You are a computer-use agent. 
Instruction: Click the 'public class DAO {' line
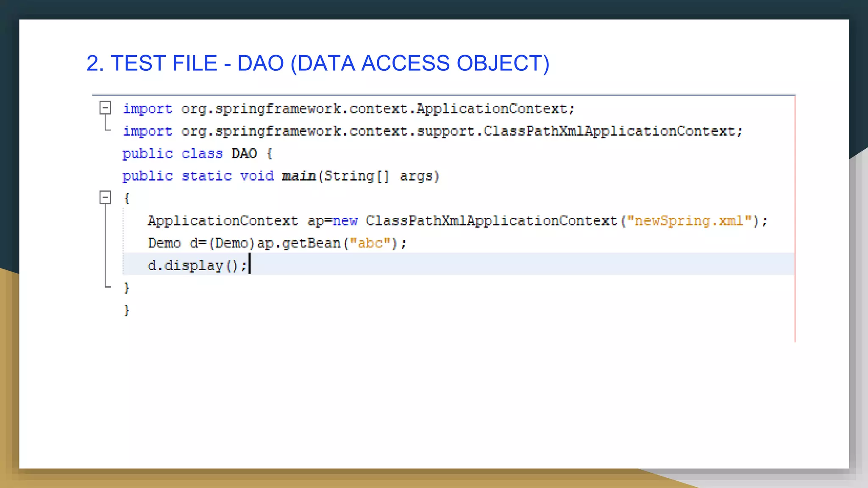(197, 153)
